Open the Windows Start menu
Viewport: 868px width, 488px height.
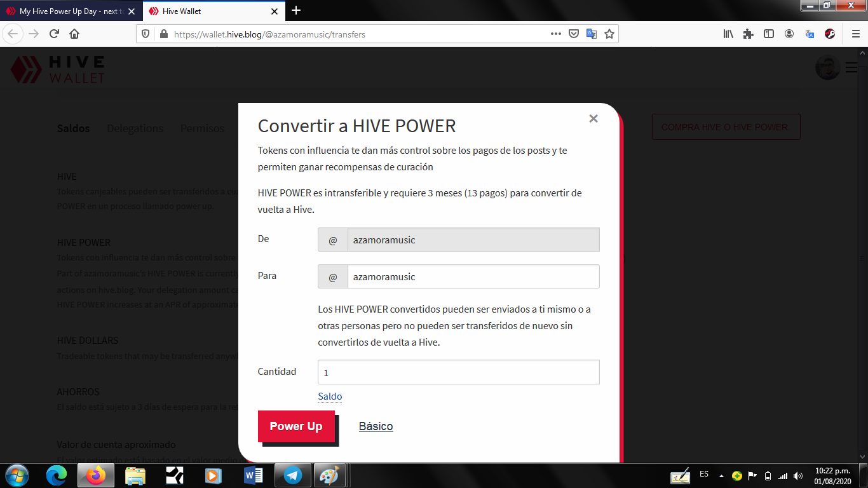tap(17, 475)
